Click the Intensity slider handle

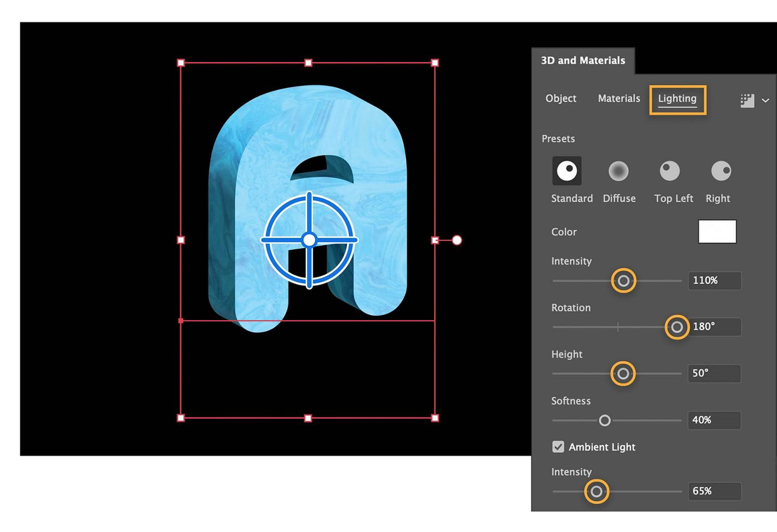(x=623, y=280)
